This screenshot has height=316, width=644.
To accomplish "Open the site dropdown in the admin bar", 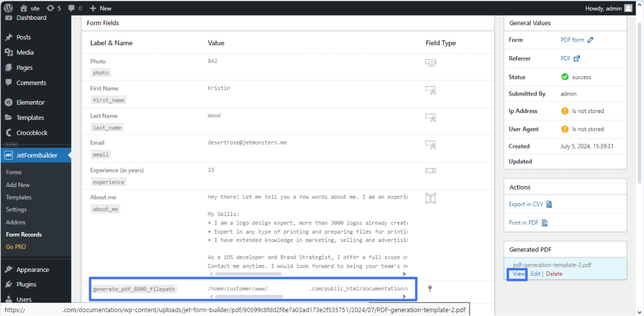I will [x=30, y=8].
